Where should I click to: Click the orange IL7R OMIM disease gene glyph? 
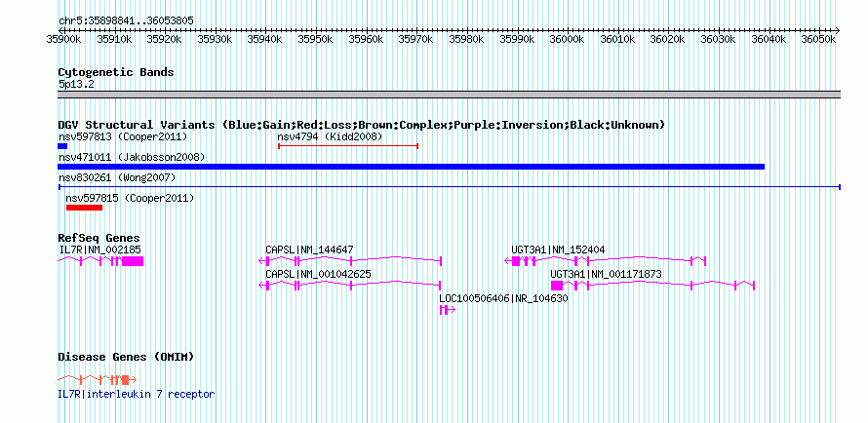tap(98, 379)
